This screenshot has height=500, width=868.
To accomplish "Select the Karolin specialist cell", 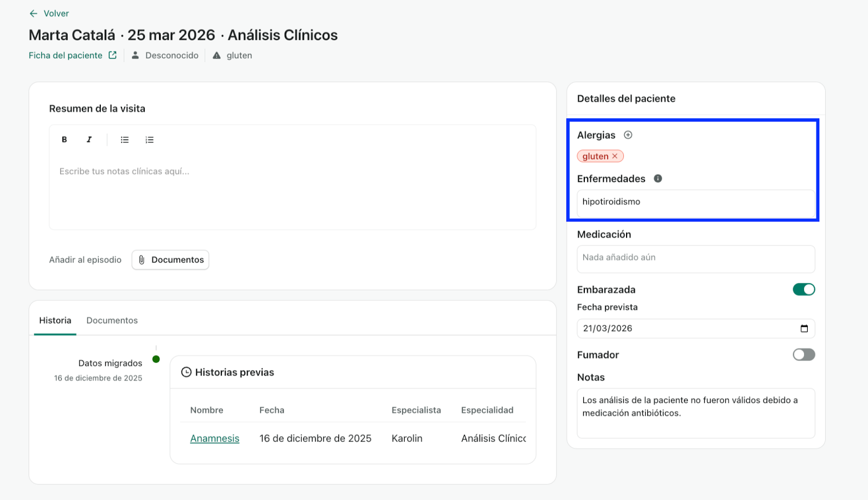I will (407, 438).
